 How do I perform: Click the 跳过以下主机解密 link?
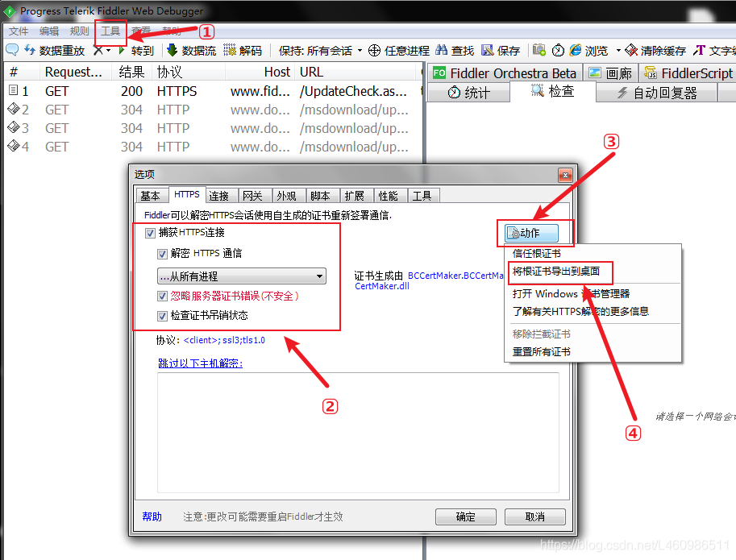pyautogui.click(x=201, y=363)
